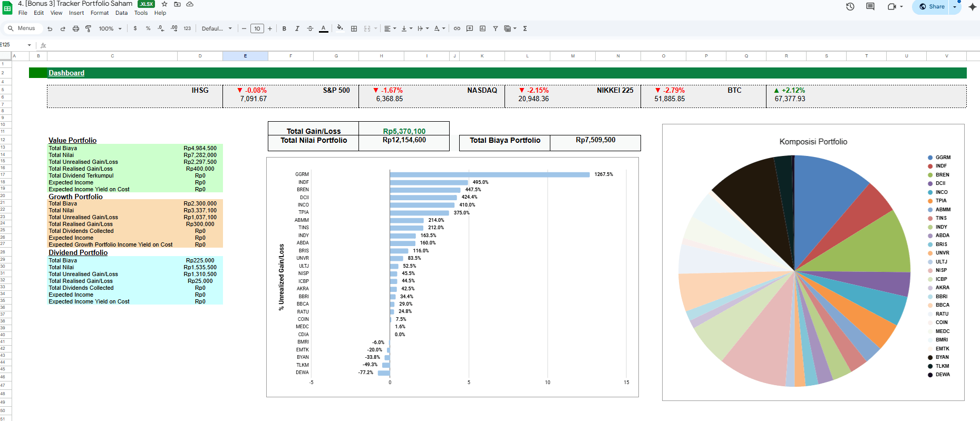Toggle bold formatting
The height and width of the screenshot is (421, 980).
click(x=284, y=28)
